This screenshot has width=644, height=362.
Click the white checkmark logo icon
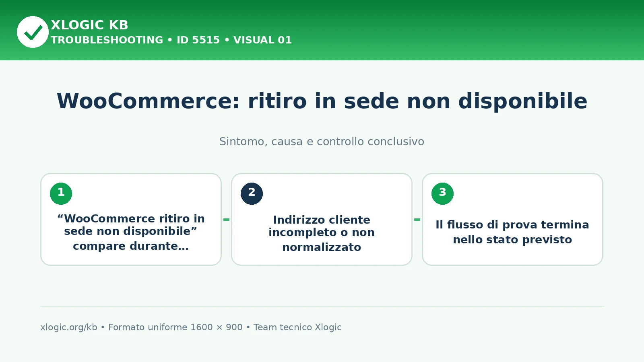coord(33,32)
